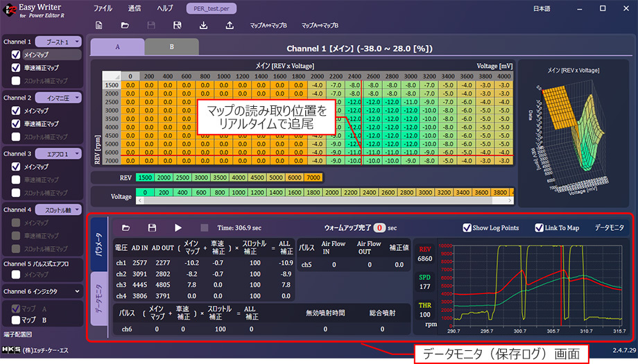638x364 pixels.
Task: Open a file using the top toolbar folder icon
Action: coord(125,26)
